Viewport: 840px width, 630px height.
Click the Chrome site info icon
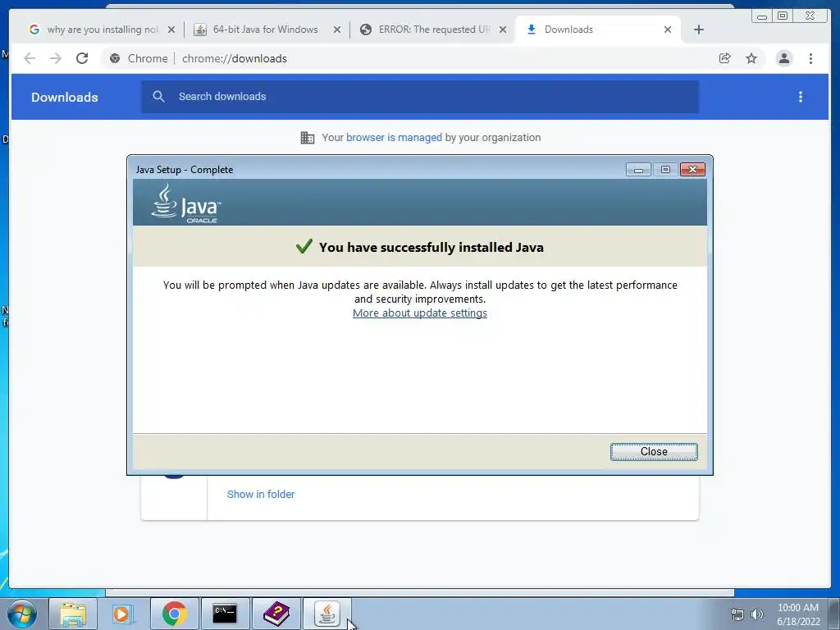click(115, 58)
